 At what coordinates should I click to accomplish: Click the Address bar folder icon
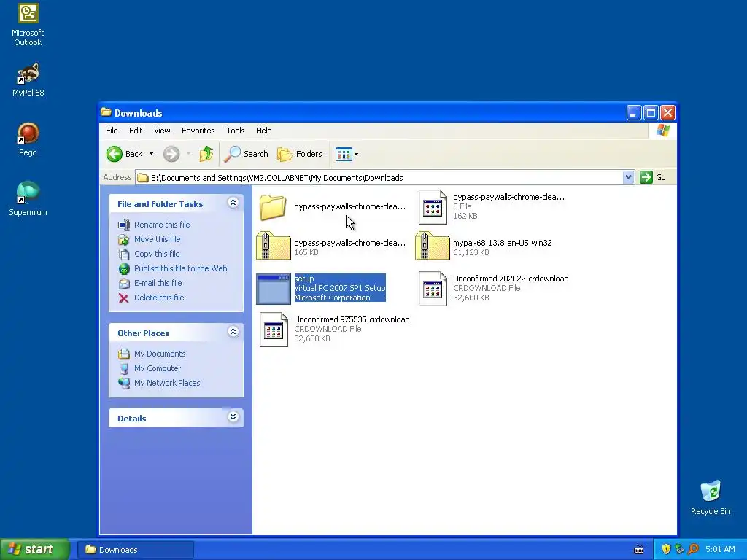[143, 178]
